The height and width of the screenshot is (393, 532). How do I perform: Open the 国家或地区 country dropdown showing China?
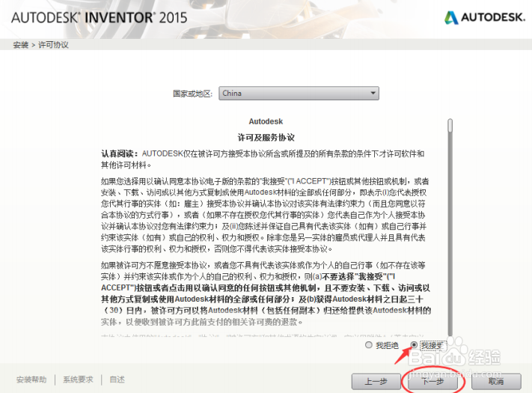pyautogui.click(x=299, y=94)
